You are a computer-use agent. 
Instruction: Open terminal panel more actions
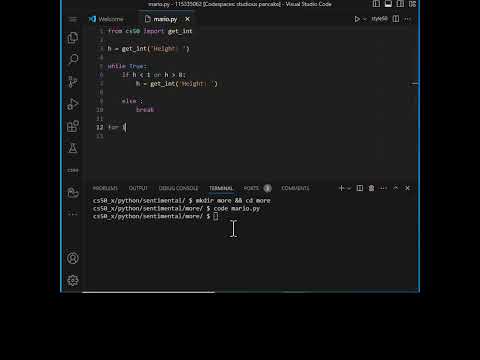click(384, 188)
